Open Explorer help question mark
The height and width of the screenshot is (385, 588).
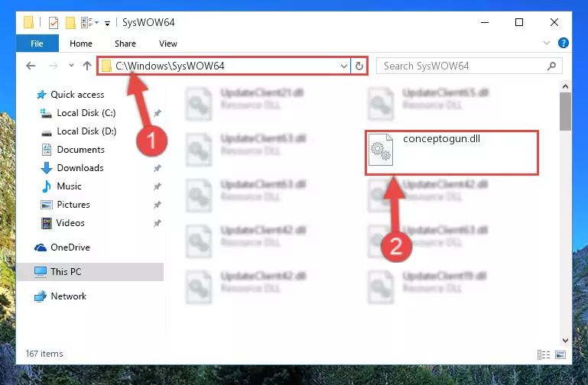564,43
